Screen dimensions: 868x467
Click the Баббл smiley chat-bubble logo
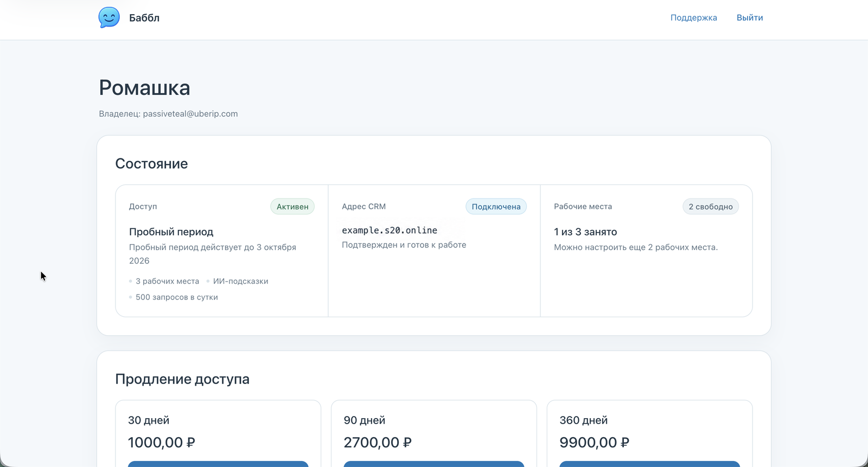pos(109,17)
